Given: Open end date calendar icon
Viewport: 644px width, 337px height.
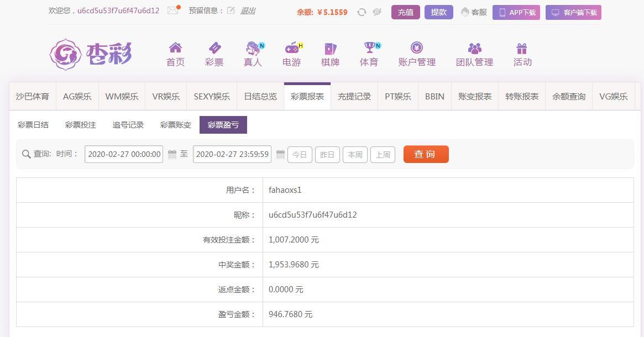Looking at the screenshot, I should 280,154.
